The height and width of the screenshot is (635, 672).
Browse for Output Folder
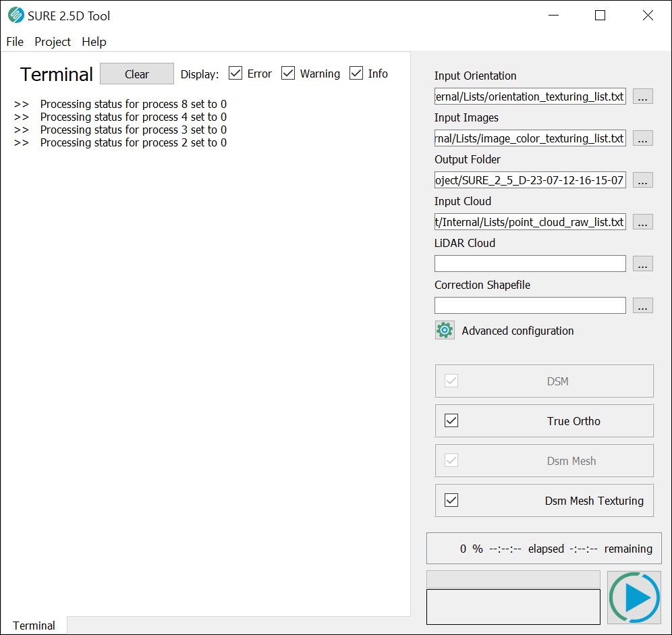(x=642, y=180)
